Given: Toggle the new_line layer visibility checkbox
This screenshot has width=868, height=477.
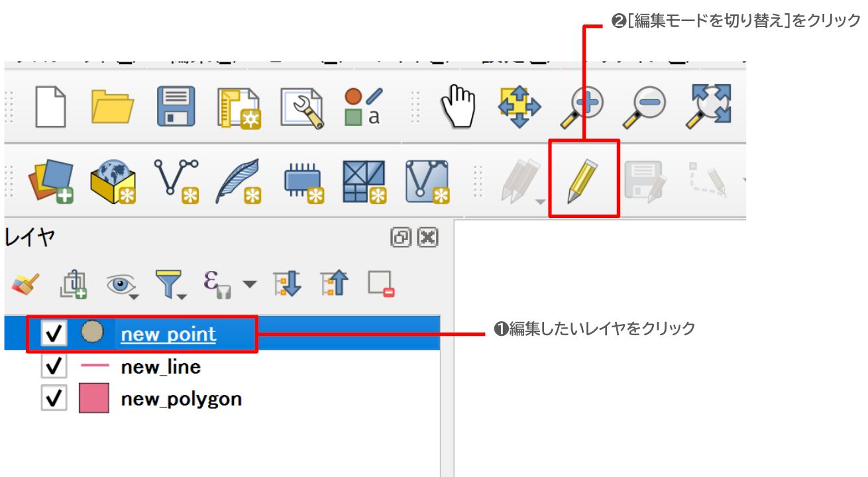Looking at the screenshot, I should 54,366.
